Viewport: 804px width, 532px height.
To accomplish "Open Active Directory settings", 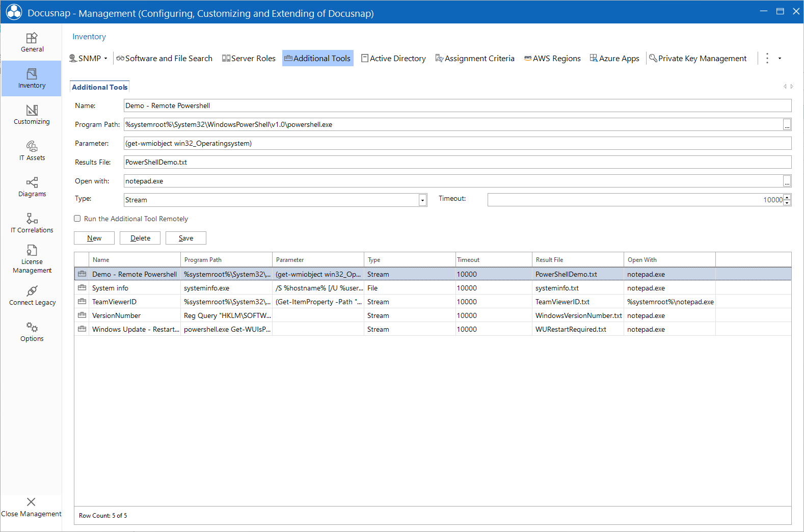I will (x=393, y=58).
